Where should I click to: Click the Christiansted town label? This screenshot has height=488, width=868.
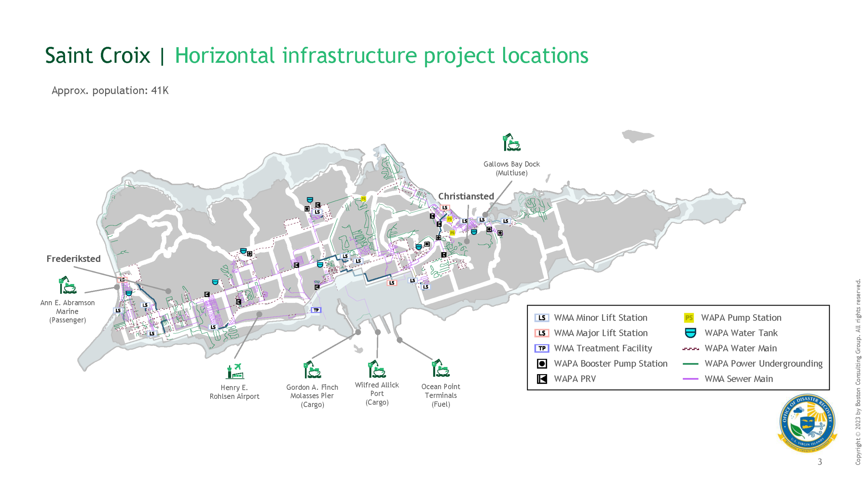pyautogui.click(x=466, y=196)
